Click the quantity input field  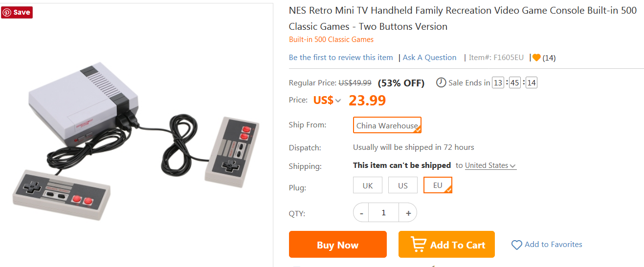click(384, 213)
